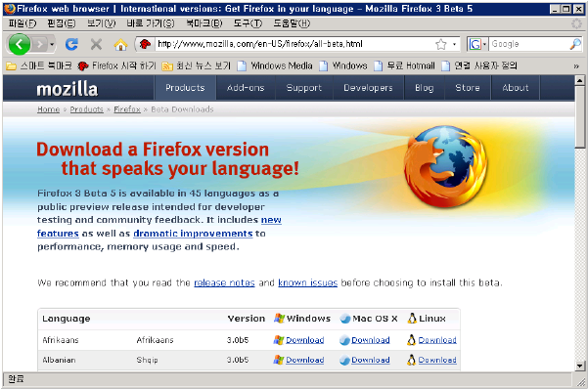This screenshot has width=588, height=389.
Task: Click Linux penguin icon in Afrikaans row
Action: pyautogui.click(x=411, y=340)
